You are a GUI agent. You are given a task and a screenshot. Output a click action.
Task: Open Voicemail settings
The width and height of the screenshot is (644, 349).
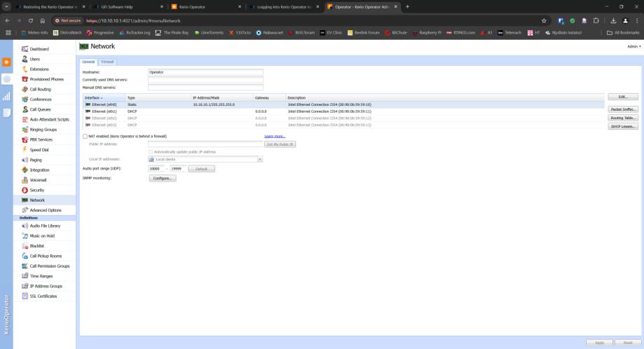(38, 180)
